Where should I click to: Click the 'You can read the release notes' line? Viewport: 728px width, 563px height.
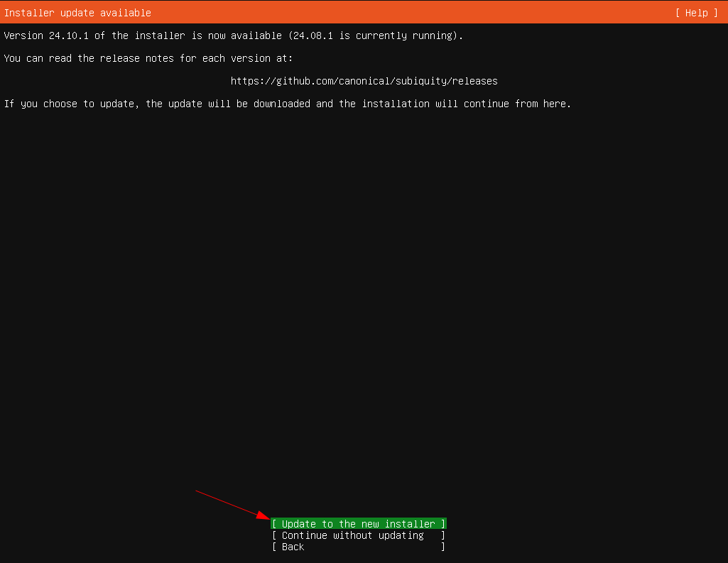[148, 58]
